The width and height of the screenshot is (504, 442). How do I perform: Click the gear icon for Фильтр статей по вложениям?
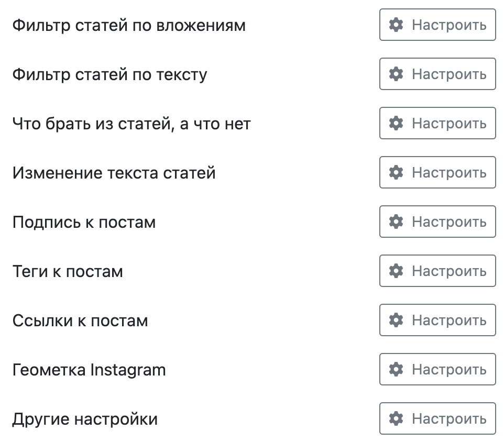tap(397, 25)
